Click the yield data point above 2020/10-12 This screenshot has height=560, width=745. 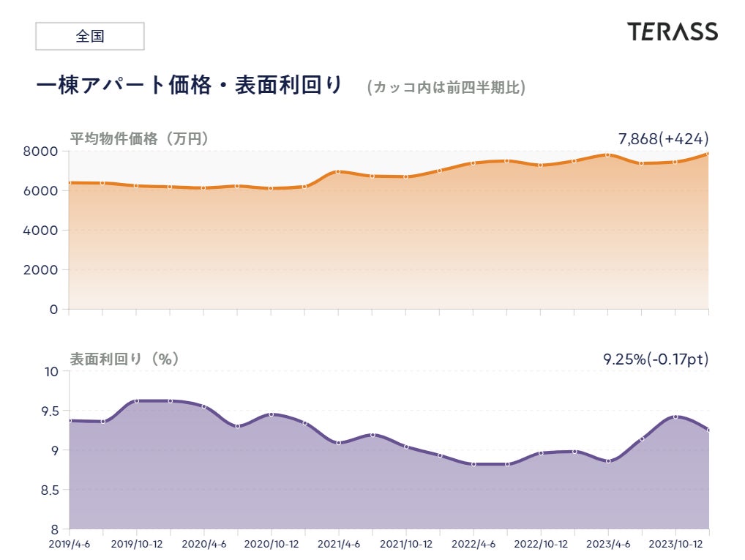[271, 414]
